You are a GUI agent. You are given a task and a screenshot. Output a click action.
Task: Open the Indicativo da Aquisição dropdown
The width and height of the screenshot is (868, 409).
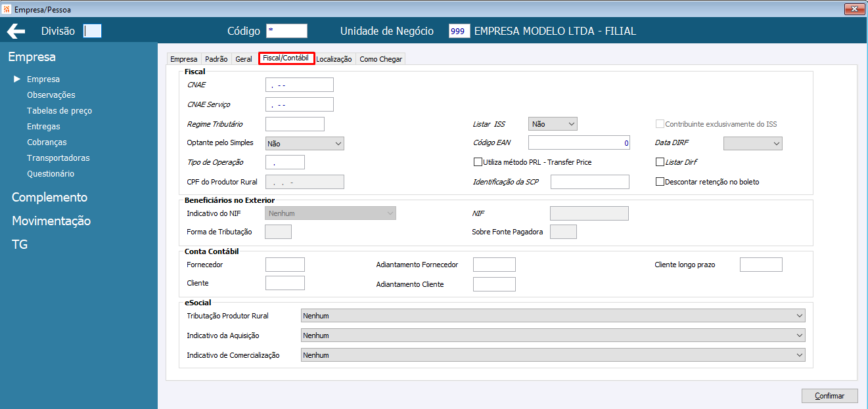point(553,335)
